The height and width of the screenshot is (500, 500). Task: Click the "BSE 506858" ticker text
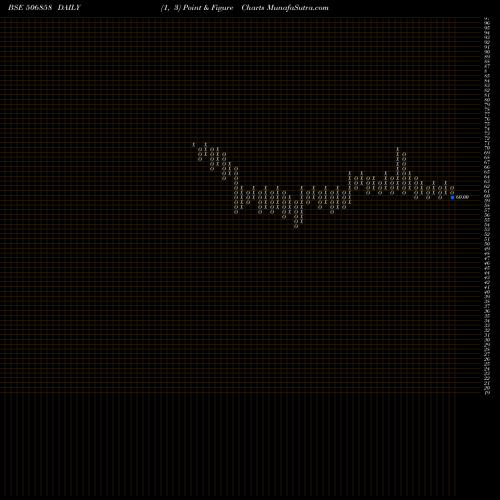point(30,8)
